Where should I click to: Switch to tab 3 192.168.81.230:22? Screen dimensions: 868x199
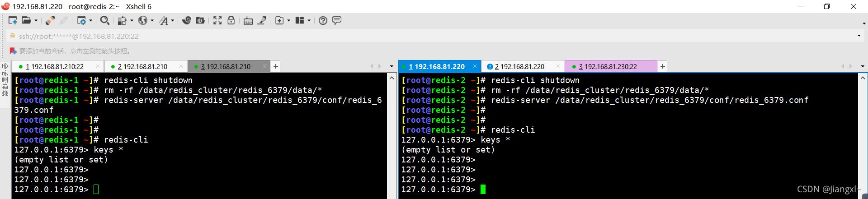click(x=610, y=66)
